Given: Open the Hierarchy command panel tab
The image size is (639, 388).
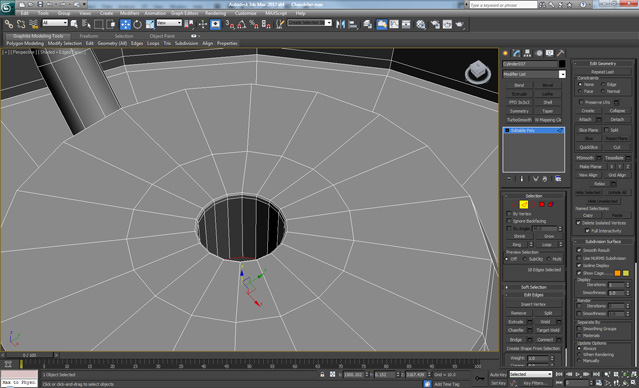Looking at the screenshot, I should [x=528, y=53].
